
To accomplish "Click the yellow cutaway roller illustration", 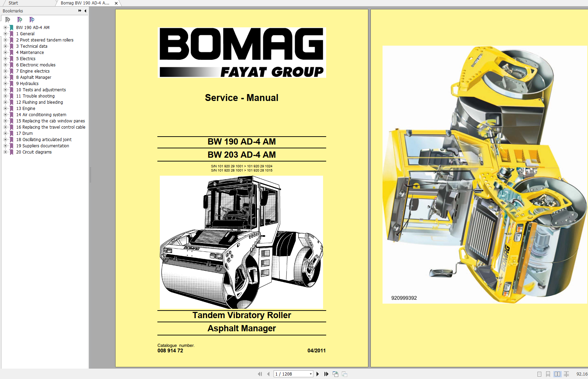I will [x=484, y=175].
